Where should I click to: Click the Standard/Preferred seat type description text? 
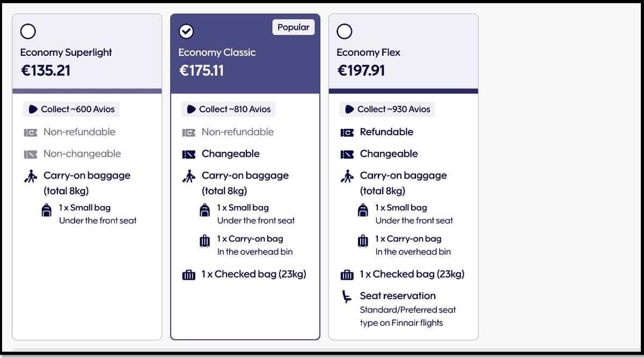click(408, 316)
